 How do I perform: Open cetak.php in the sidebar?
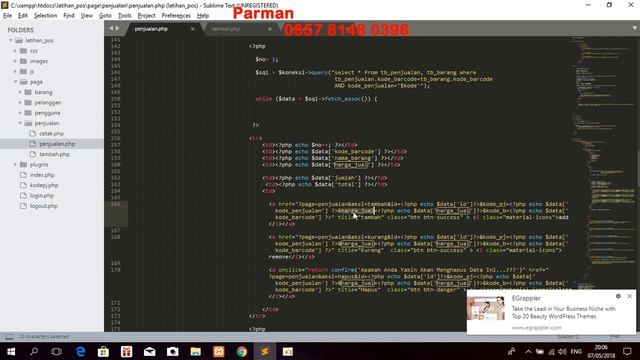pyautogui.click(x=51, y=133)
